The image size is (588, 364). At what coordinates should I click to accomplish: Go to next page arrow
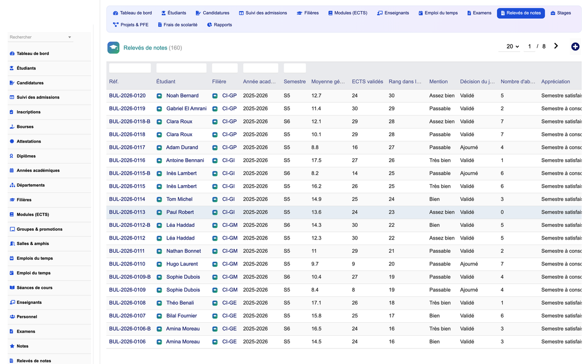556,46
